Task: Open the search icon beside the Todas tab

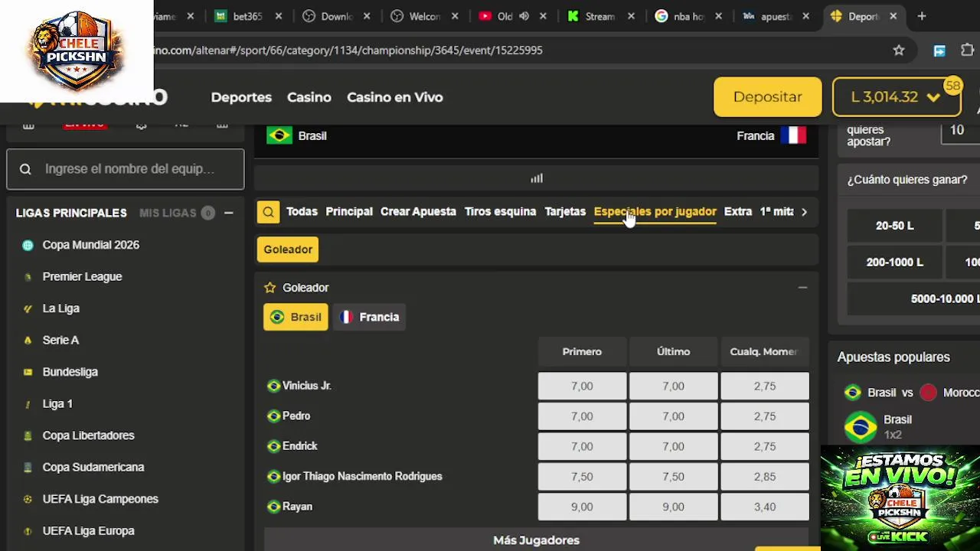Action: click(x=268, y=212)
